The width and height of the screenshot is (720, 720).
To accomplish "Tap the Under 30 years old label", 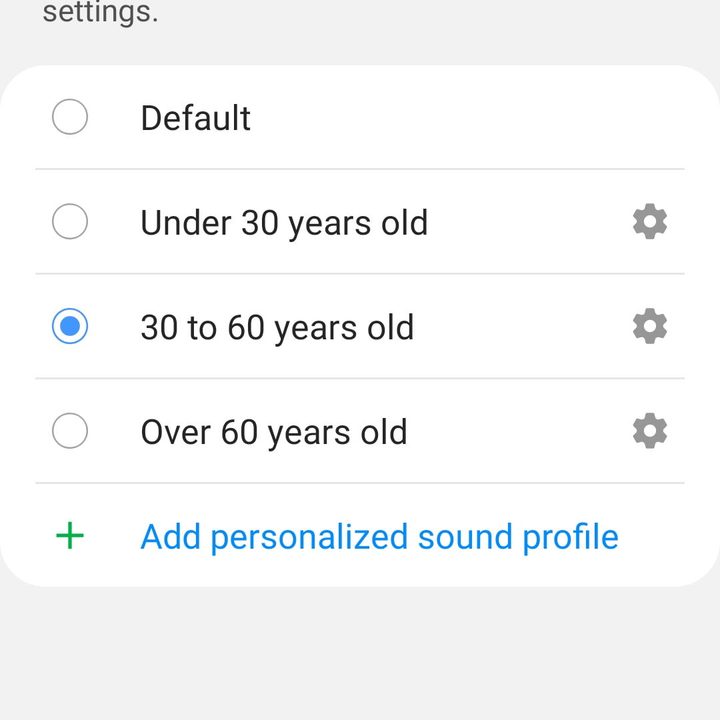I will (x=284, y=223).
